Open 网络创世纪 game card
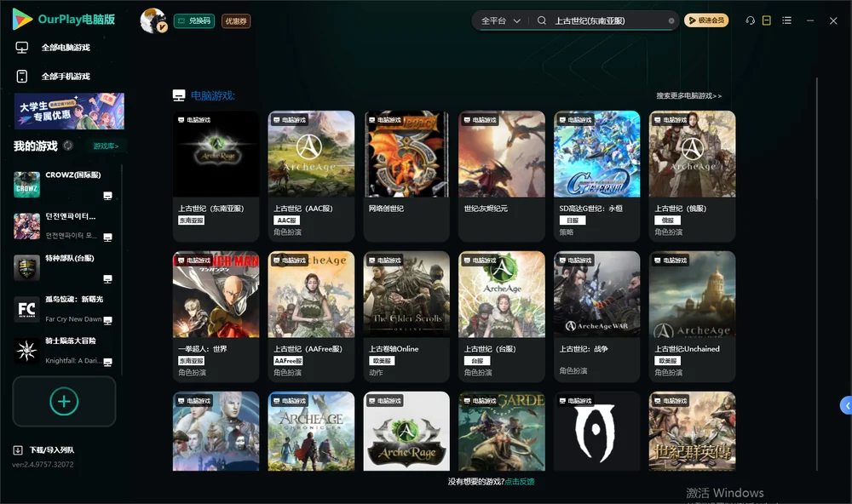Viewport: 852px width, 504px height. (x=406, y=176)
